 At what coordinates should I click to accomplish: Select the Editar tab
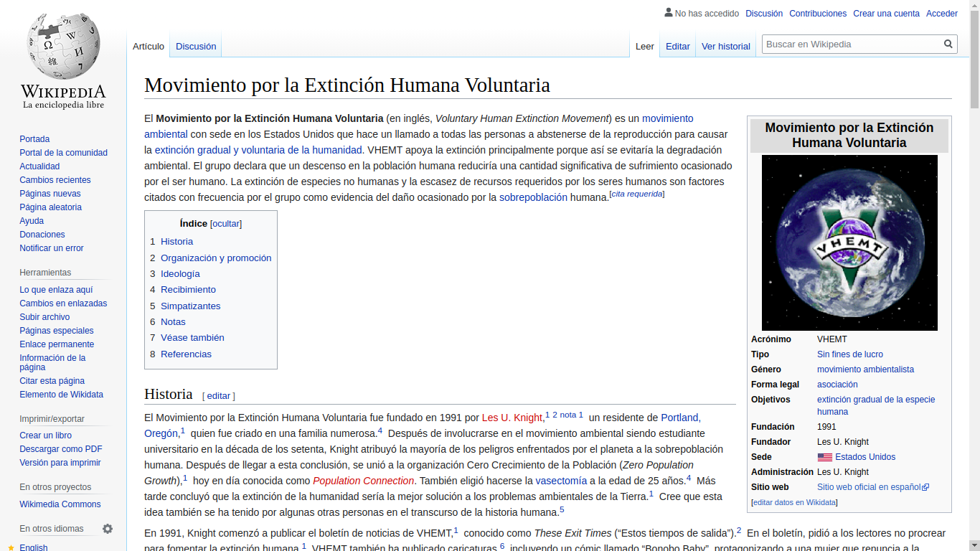coord(677,47)
